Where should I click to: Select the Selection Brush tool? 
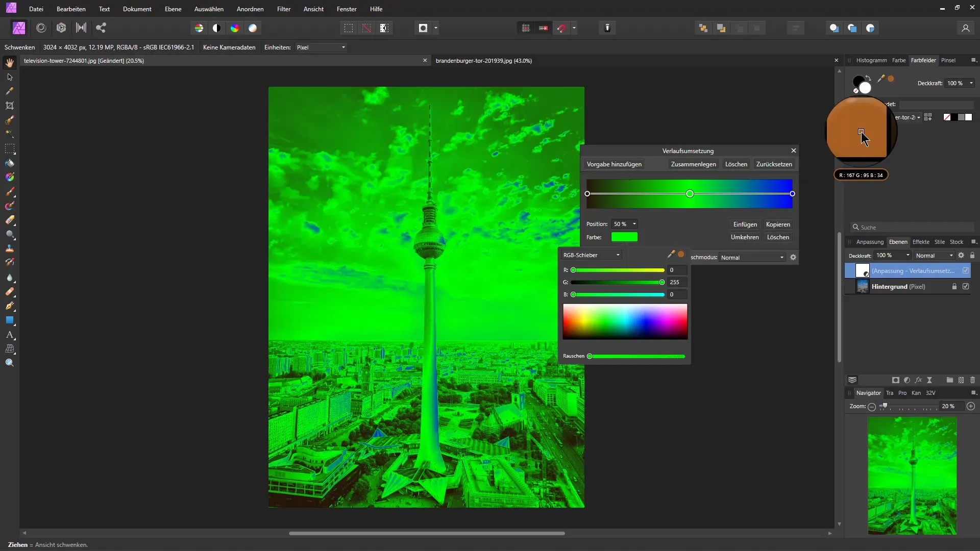(x=10, y=120)
